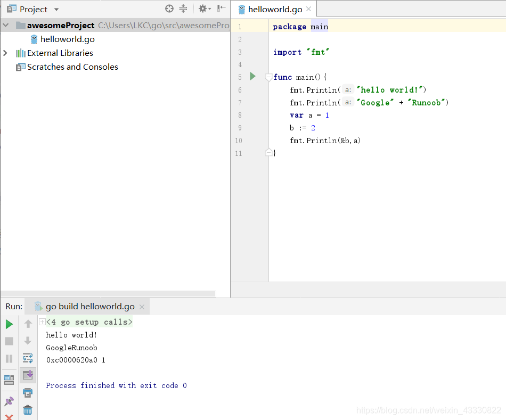Run main() with the green gutter arrow
Viewport: 506px width, 420px height.
(252, 77)
